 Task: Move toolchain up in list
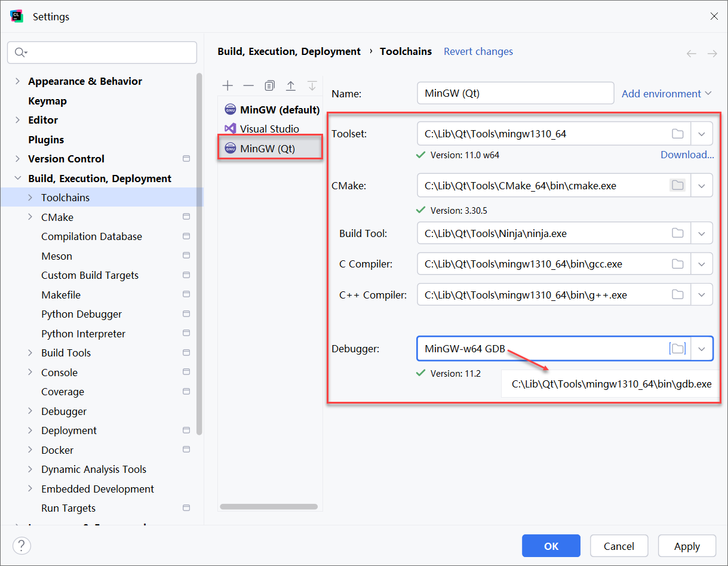point(291,86)
